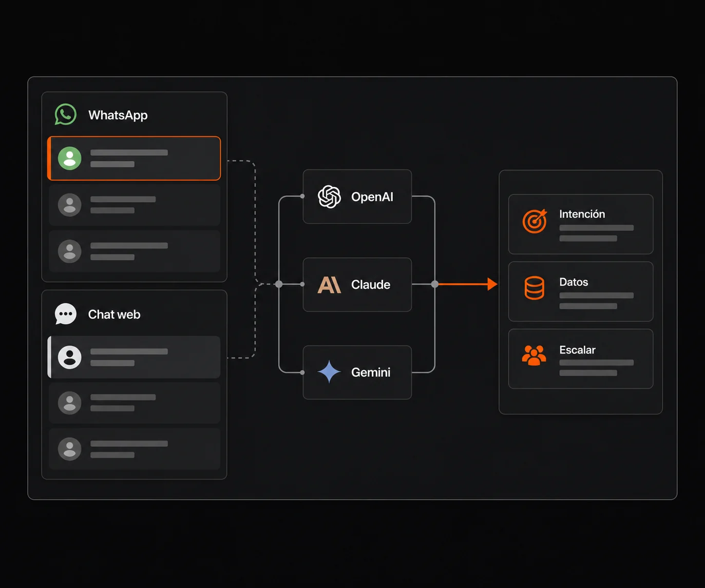Select the orange-outlined WhatsApp conversation
Image resolution: width=705 pixels, height=588 pixels.
click(134, 158)
